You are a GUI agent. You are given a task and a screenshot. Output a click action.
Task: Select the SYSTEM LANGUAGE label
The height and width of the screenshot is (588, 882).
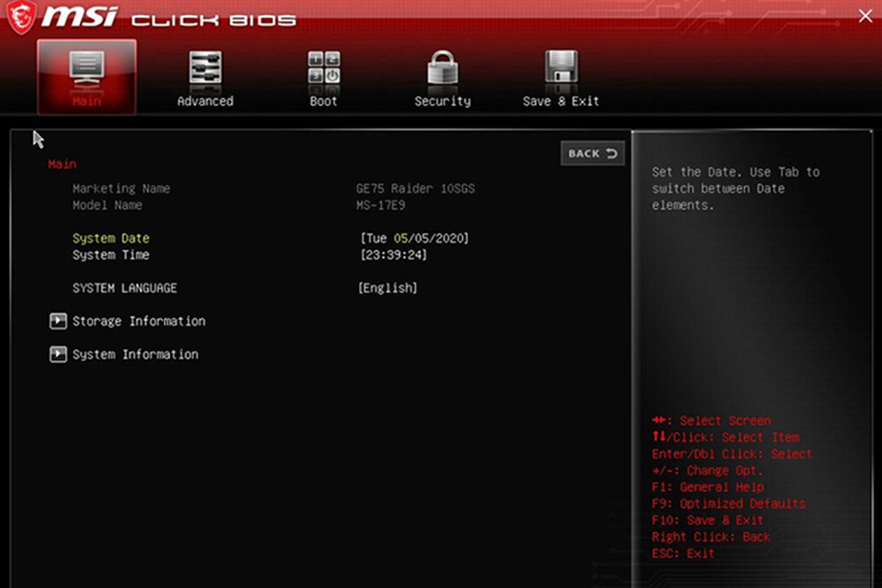pyautogui.click(x=124, y=288)
